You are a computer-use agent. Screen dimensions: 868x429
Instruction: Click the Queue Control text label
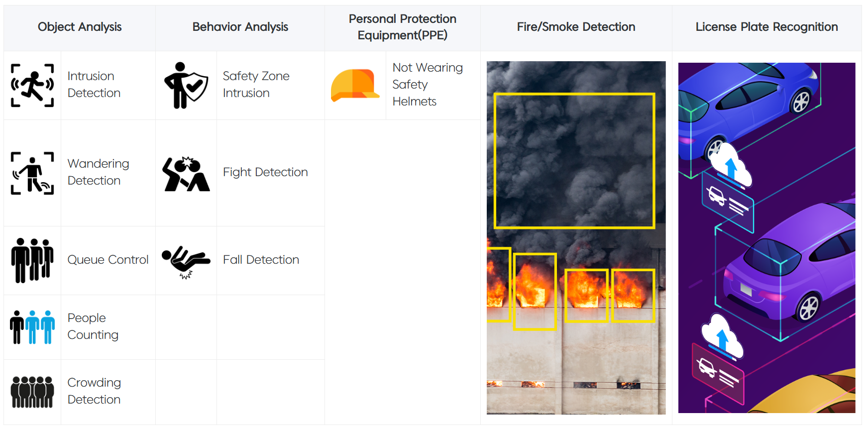pyautogui.click(x=108, y=260)
